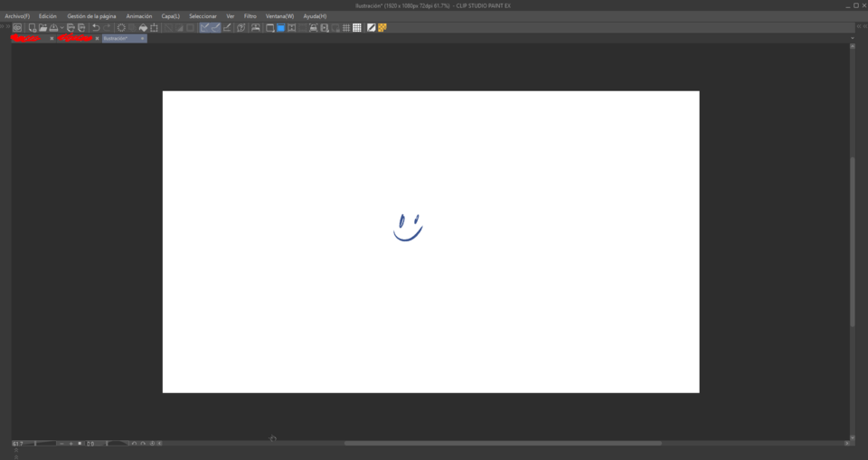Click the vertical canvas scrollbar thumb

[x=853, y=242]
